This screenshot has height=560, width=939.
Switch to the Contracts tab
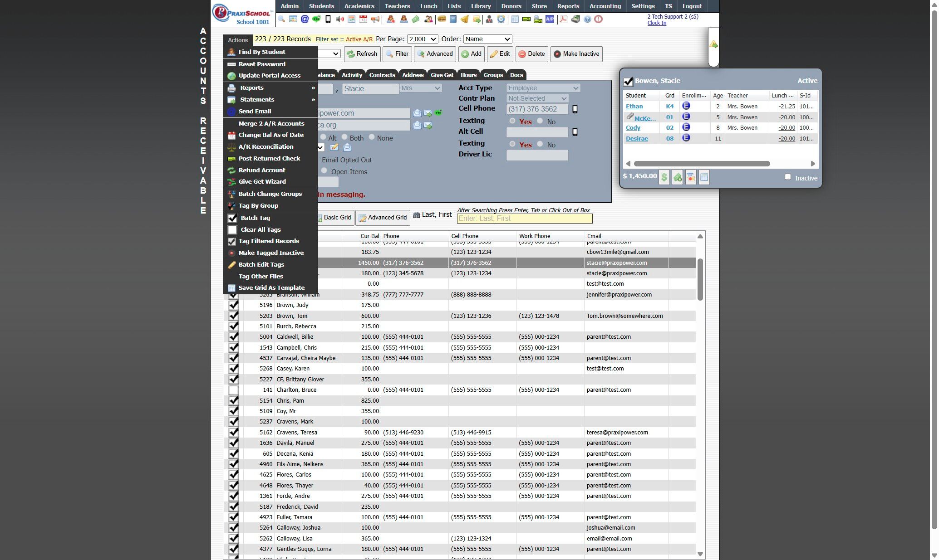382,75
